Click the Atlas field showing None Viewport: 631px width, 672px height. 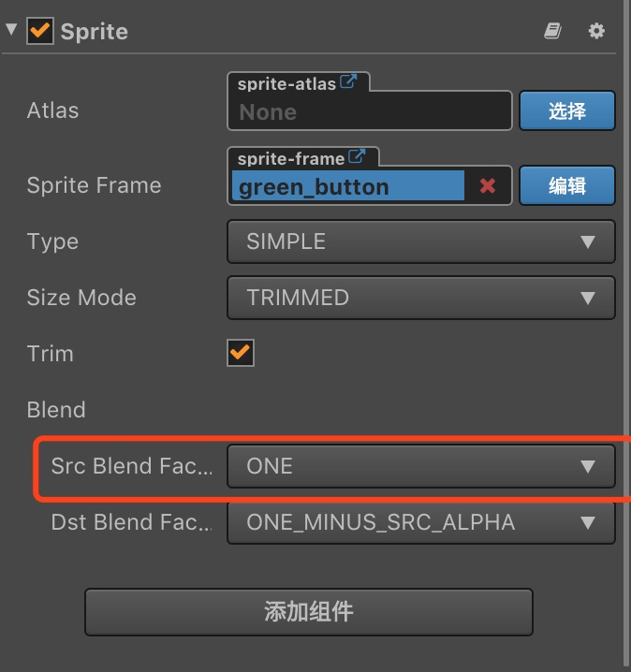pyautogui.click(x=369, y=112)
